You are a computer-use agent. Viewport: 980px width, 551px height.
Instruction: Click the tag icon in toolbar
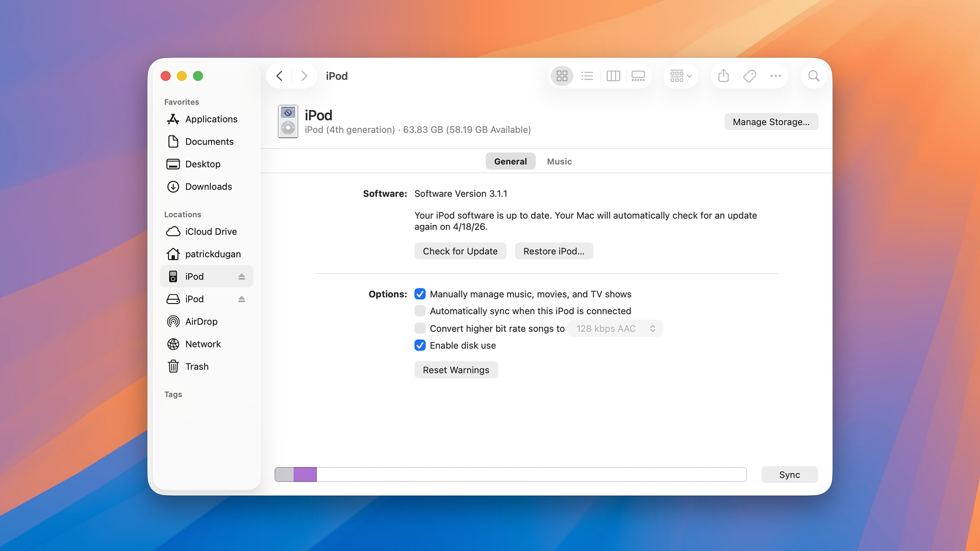coord(749,76)
